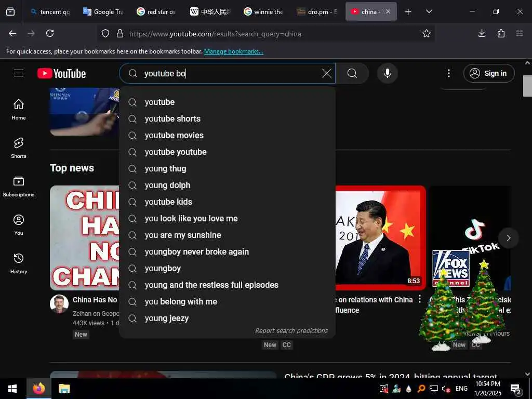Viewport: 532px width, 399px height.
Task: Open the YouTube guide hamburger menu
Action: (x=19, y=73)
